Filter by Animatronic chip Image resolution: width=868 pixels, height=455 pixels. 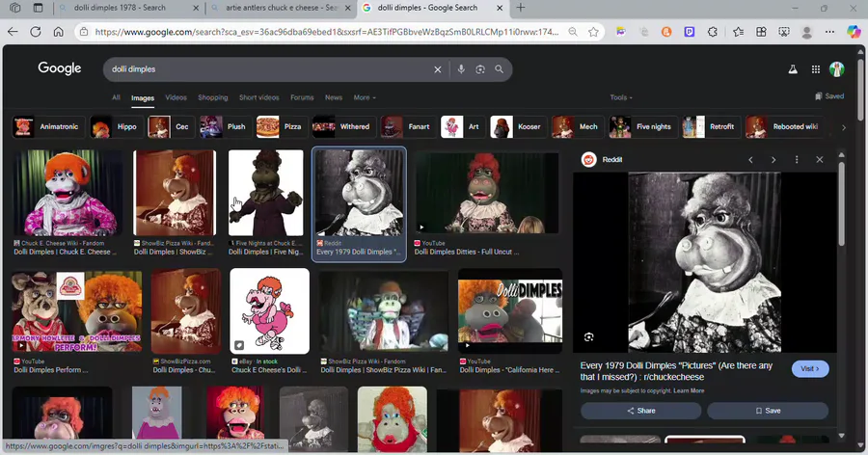tap(49, 126)
